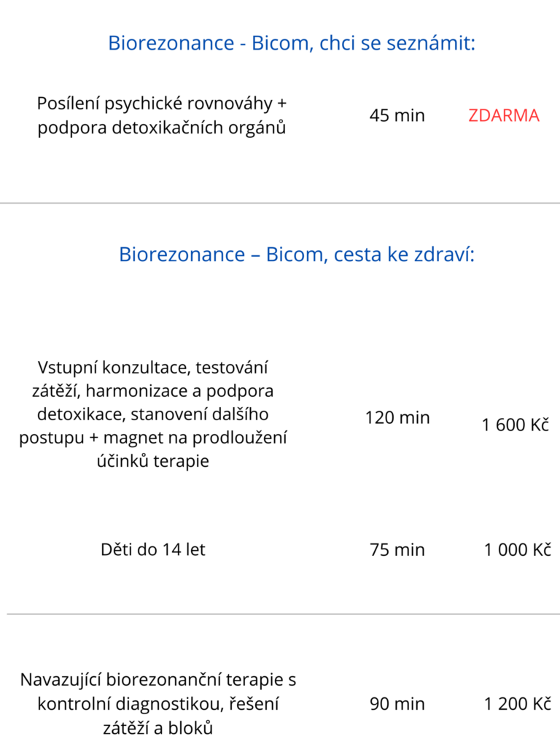Viewport: 560px width, 747px height.
Task: Click the words 'zátěží a bloků'
Action: (x=157, y=727)
